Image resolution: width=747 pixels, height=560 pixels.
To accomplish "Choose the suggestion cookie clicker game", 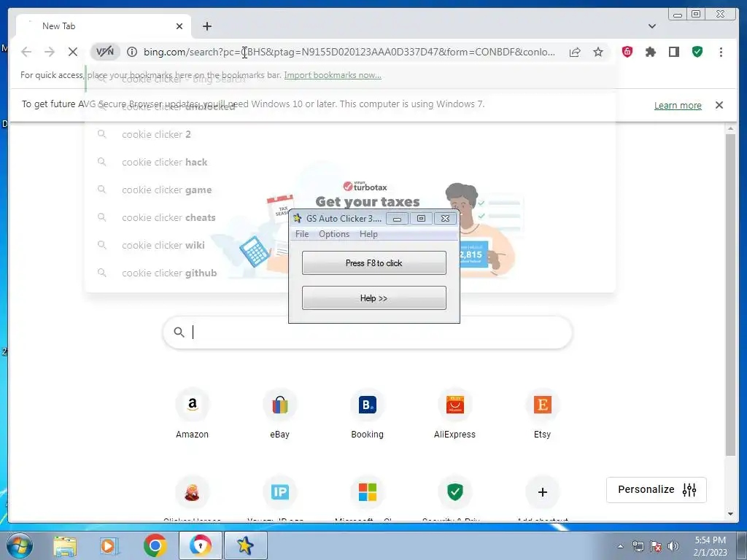I will tap(349, 190).
